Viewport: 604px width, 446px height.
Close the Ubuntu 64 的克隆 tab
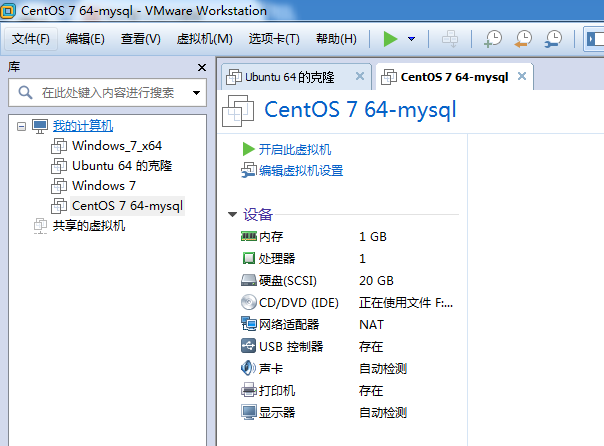pyautogui.click(x=360, y=76)
